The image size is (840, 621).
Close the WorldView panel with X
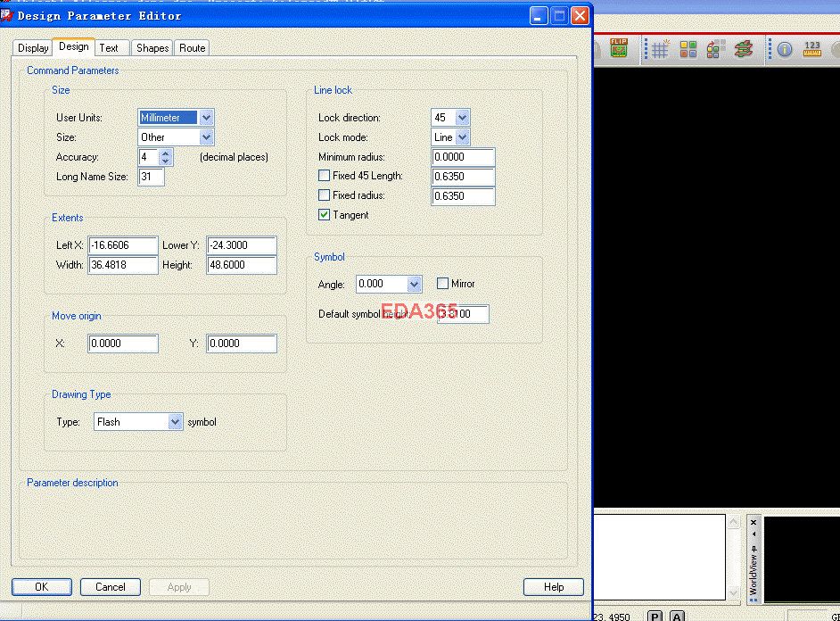[754, 523]
